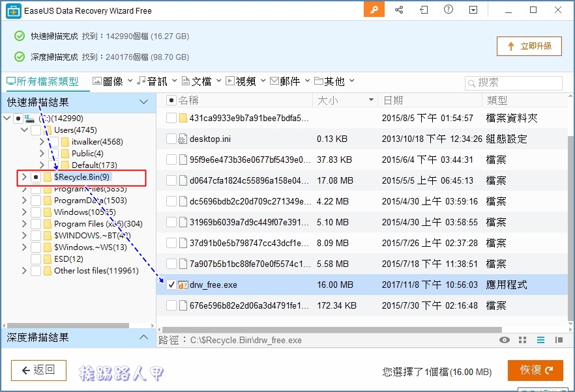The image size is (575, 392).
Task: Click the ESD folder icon
Action: pyautogui.click(x=48, y=259)
